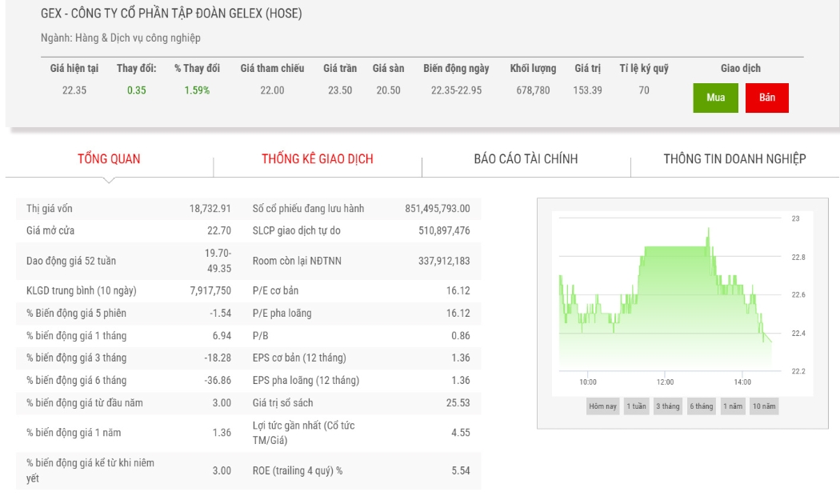
Task: Click the day range 22.35-22.95
Action: click(x=457, y=90)
